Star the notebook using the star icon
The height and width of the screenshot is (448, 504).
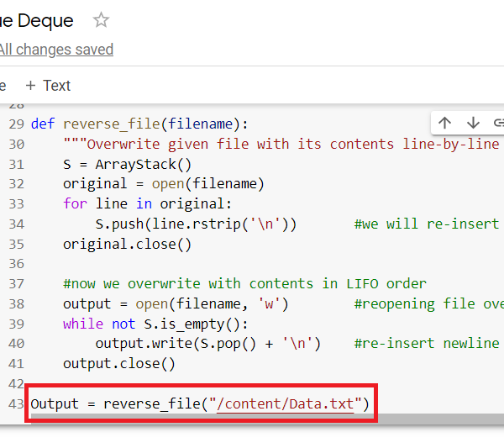101,20
